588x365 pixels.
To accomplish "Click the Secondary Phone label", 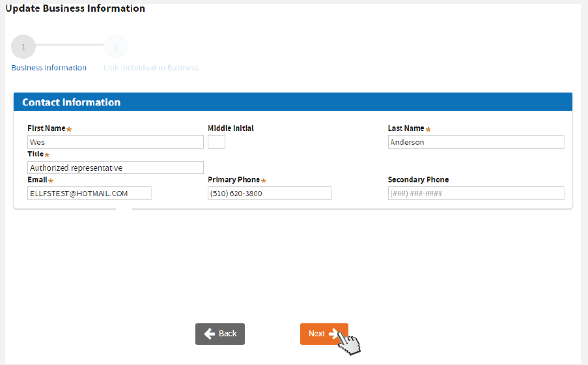I will (418, 180).
